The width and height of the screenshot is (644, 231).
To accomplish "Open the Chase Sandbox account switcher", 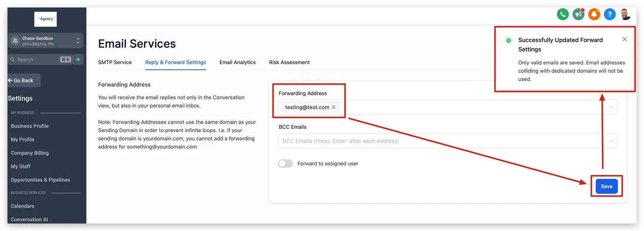I will (x=45, y=41).
